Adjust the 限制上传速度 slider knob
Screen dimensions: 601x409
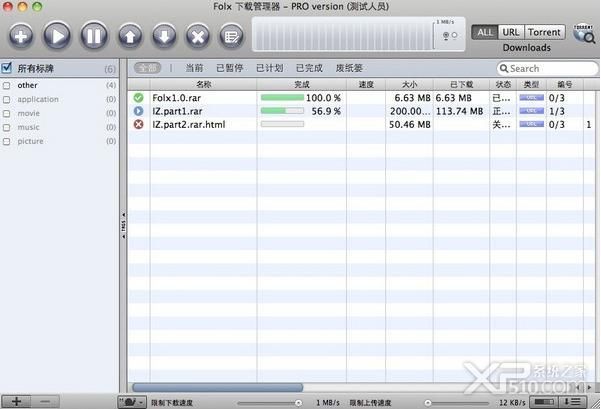428,403
